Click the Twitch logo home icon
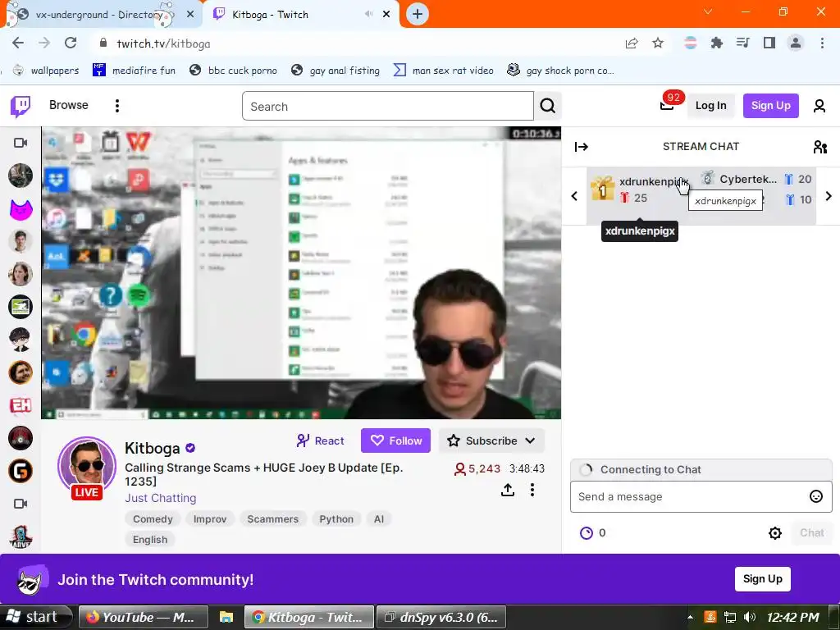 21,106
